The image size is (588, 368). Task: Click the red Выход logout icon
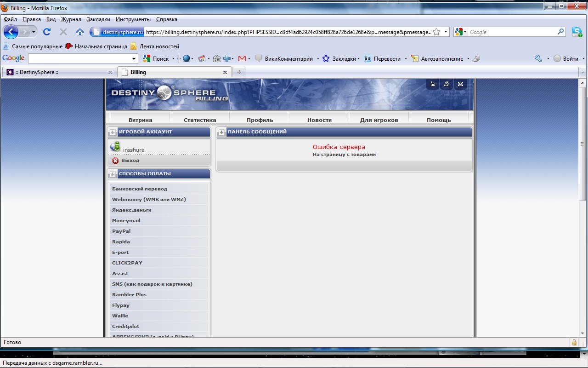pyautogui.click(x=115, y=161)
